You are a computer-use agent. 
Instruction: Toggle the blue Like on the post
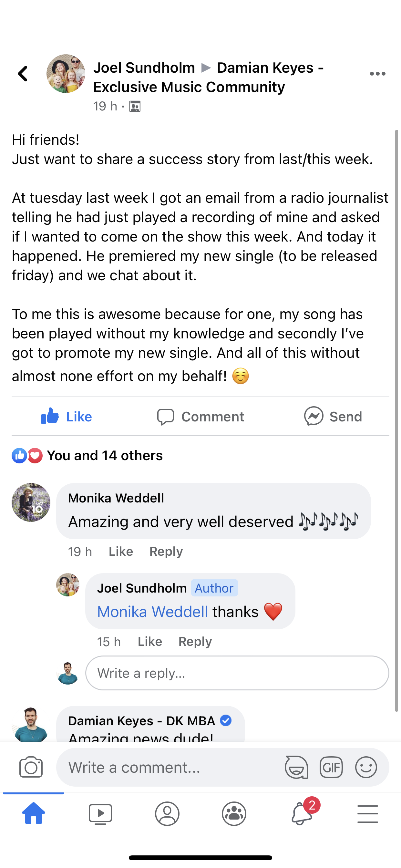(x=67, y=417)
